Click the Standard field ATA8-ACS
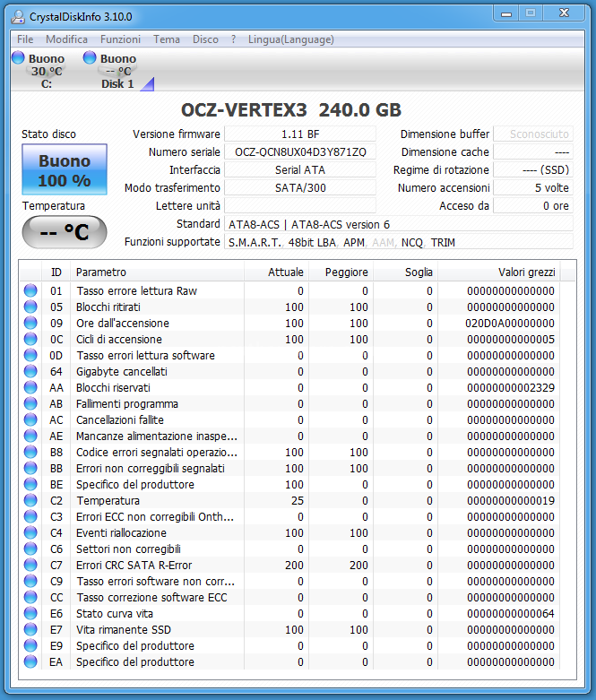Viewport: 596px width, 700px height. coord(399,224)
